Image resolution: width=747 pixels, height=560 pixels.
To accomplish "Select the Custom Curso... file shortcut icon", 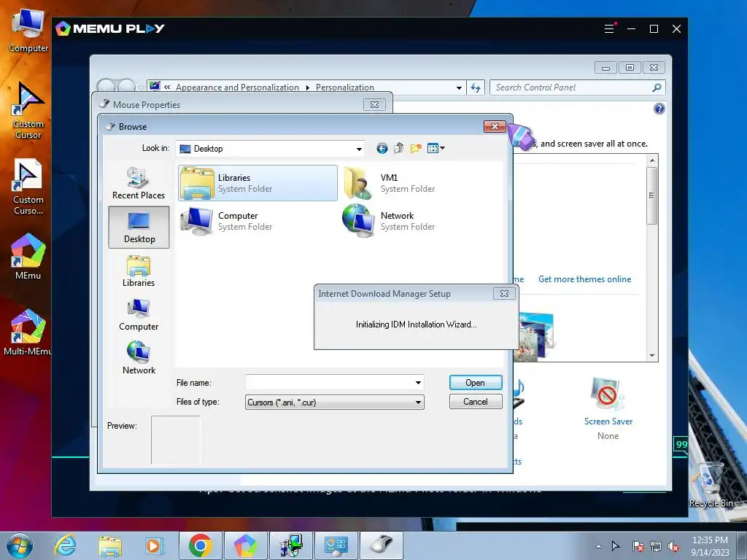I will 28,187.
